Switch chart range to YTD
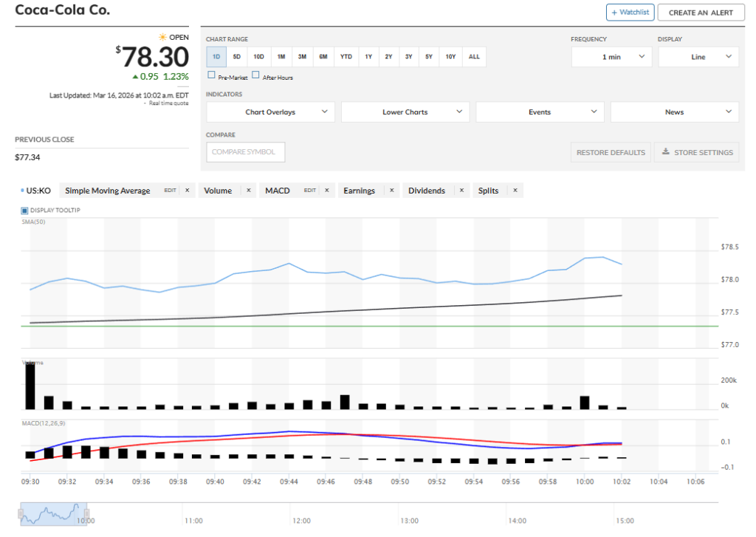This screenshot has width=756, height=537. point(346,57)
